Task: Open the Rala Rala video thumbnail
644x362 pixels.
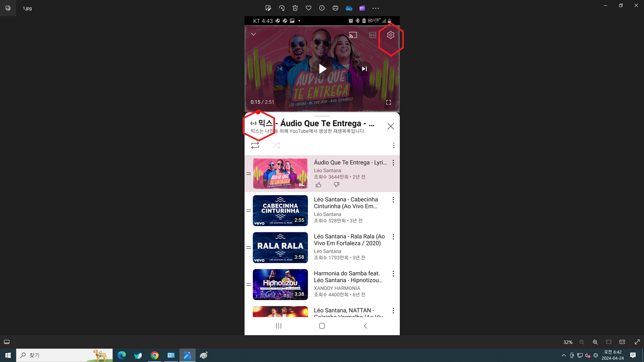Action: 280,247
